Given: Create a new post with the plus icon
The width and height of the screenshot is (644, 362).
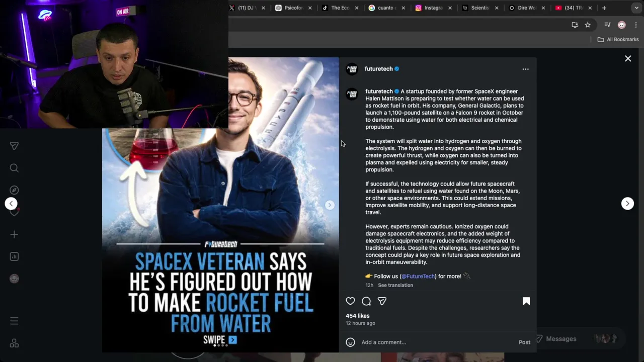Looking at the screenshot, I should click(x=14, y=234).
